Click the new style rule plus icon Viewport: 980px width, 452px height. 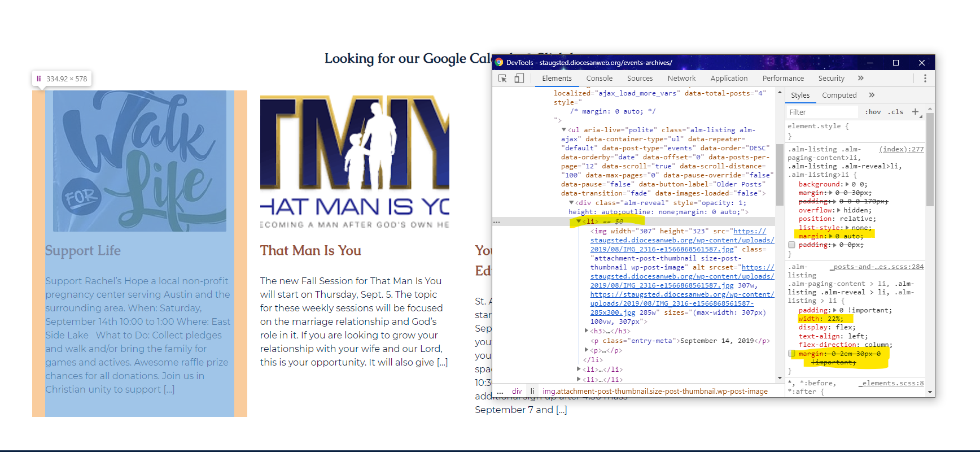point(915,112)
